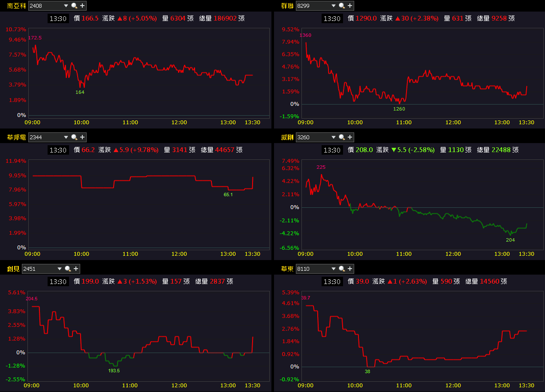Click the high price label 172.5 on chart

(35, 38)
